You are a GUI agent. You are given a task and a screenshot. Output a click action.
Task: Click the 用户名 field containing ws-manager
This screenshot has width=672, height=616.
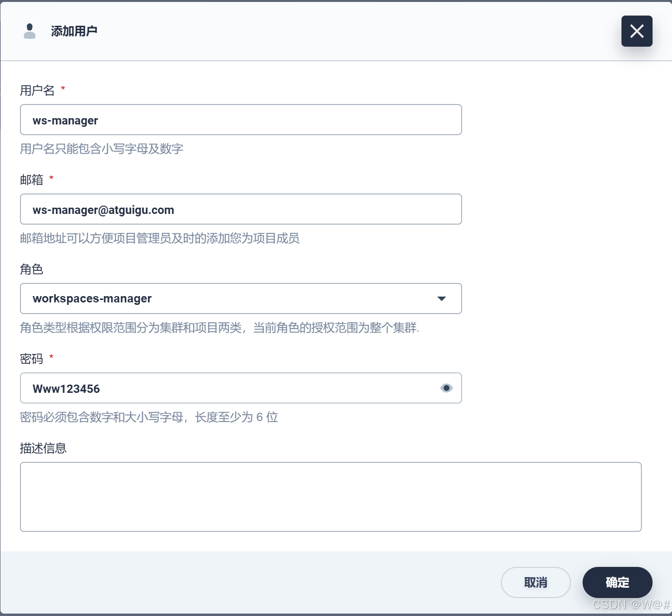click(241, 120)
